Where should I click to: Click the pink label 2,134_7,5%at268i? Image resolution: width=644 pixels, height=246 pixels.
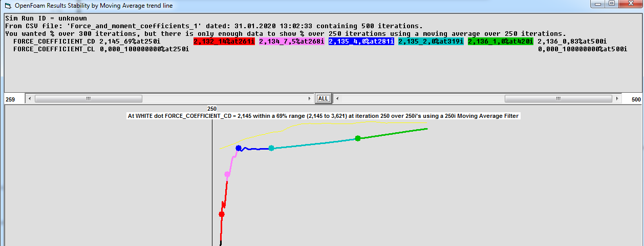click(292, 41)
